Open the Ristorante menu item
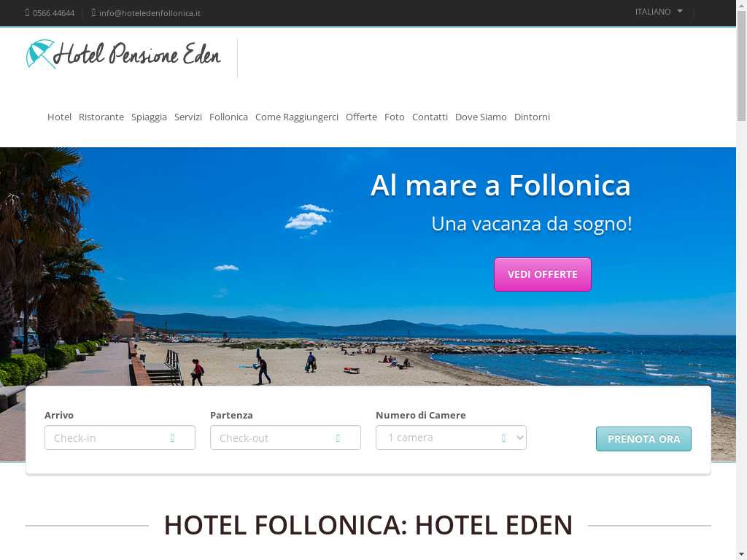 tap(101, 117)
